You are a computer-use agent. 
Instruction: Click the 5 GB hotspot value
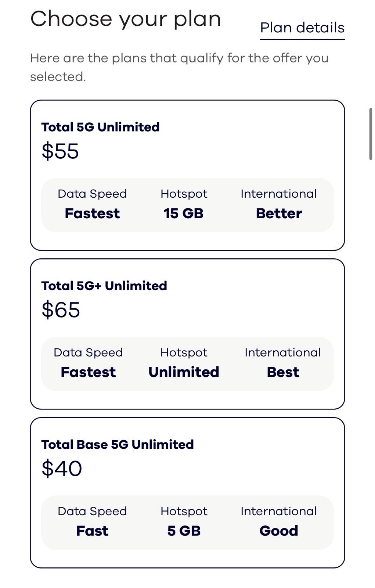(x=184, y=531)
